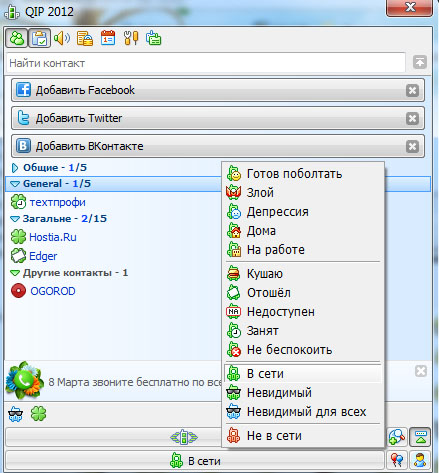This screenshot has height=473, width=439.
Task: Open the calendar icon in toolbar
Action: point(108,38)
